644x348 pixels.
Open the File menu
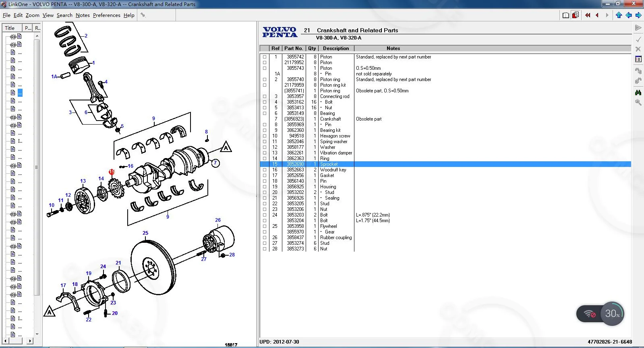tap(6, 15)
